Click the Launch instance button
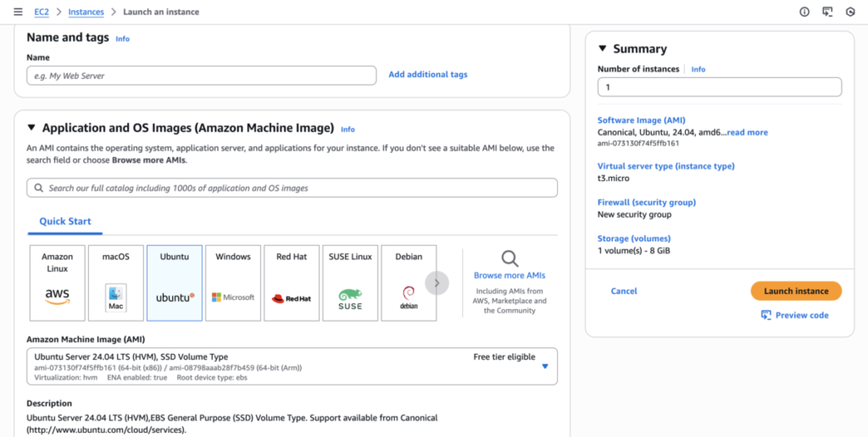 [796, 290]
